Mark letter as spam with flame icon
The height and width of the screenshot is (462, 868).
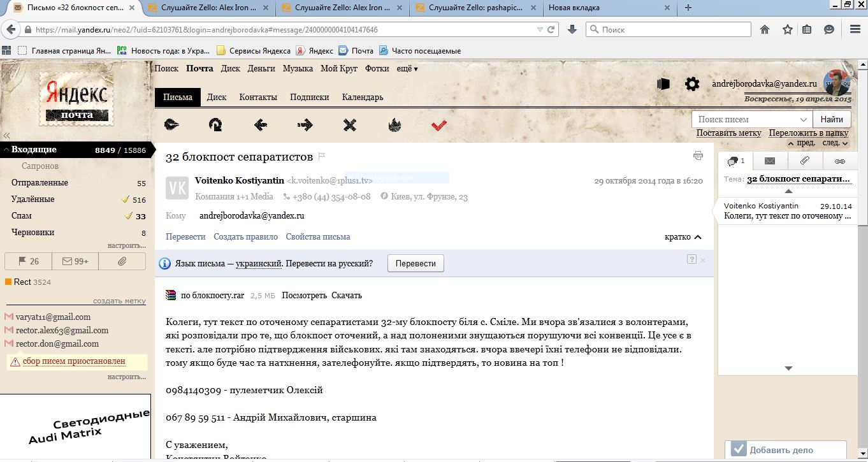tap(394, 125)
